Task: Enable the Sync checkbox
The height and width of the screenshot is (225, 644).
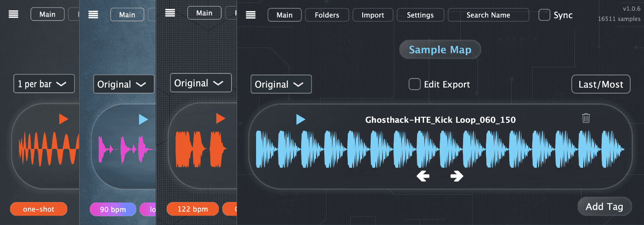Action: click(x=544, y=15)
